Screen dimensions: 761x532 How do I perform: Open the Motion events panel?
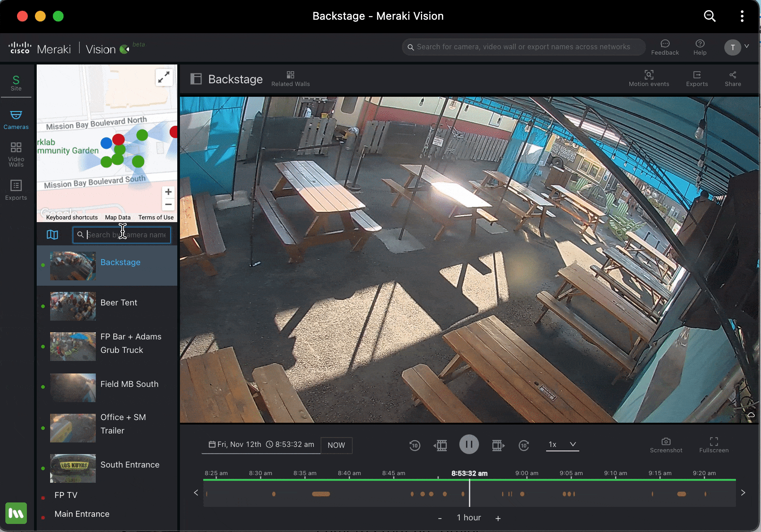tap(649, 78)
